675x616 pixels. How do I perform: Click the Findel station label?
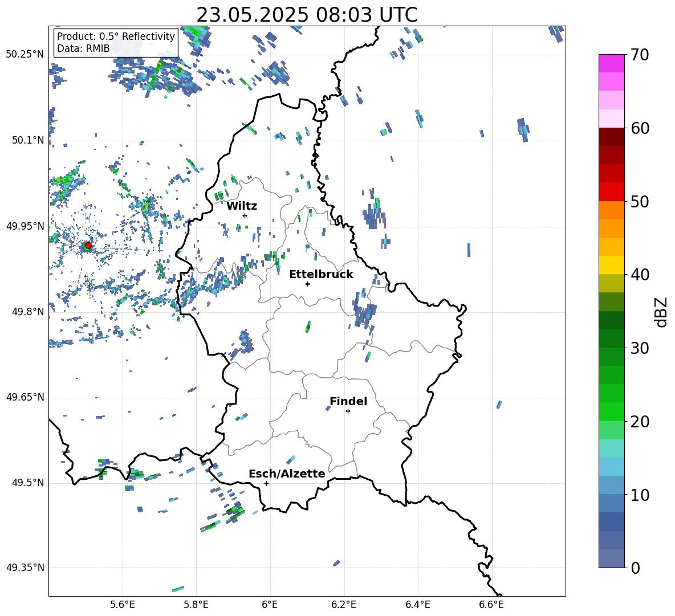[x=348, y=401]
